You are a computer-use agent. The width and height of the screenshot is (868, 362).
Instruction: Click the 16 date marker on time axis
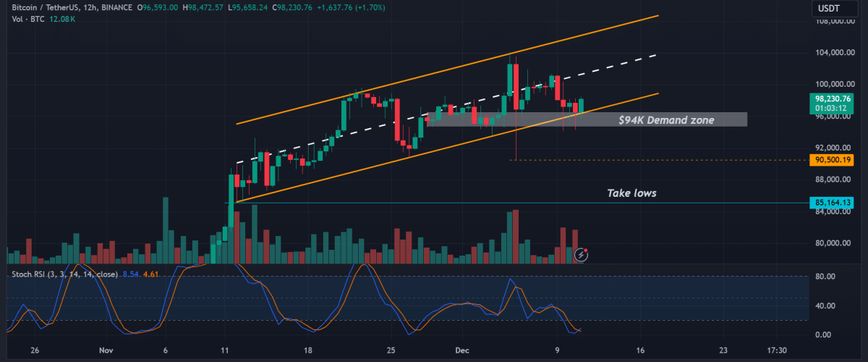pyautogui.click(x=640, y=350)
